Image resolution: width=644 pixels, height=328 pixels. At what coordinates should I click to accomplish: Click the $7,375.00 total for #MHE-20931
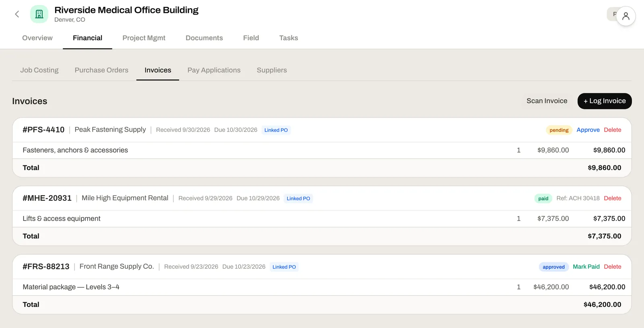pyautogui.click(x=604, y=236)
